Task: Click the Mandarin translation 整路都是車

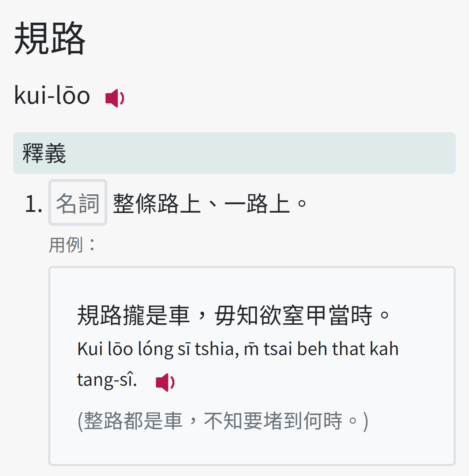Action: tap(133, 421)
